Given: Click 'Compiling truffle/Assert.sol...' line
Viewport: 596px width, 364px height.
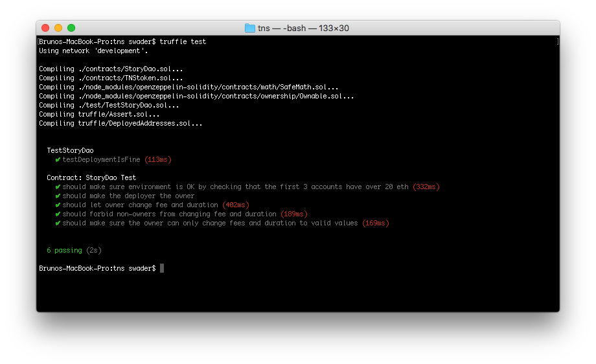Looking at the screenshot, I should tap(99, 115).
